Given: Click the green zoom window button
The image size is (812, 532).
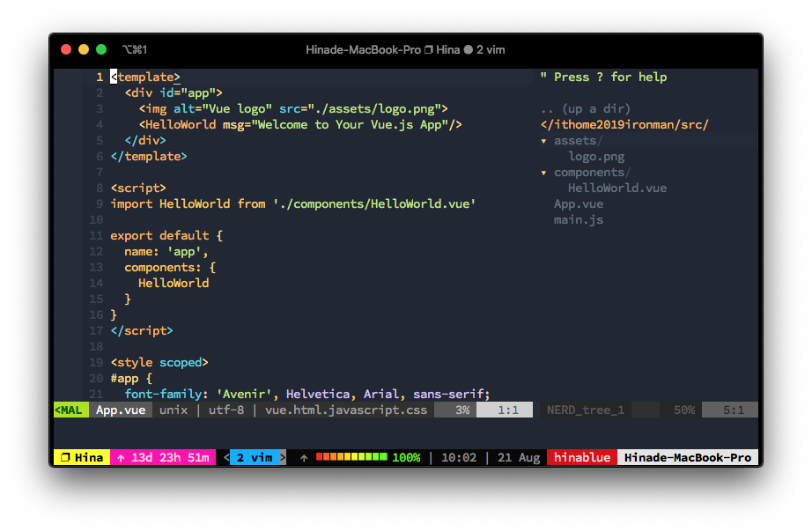Looking at the screenshot, I should [101, 49].
